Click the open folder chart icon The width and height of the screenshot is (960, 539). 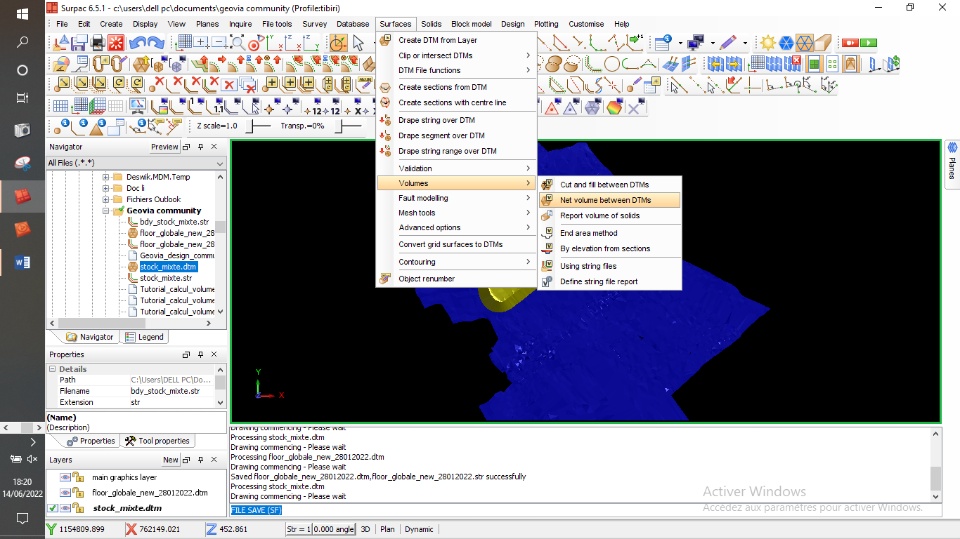tap(61, 64)
